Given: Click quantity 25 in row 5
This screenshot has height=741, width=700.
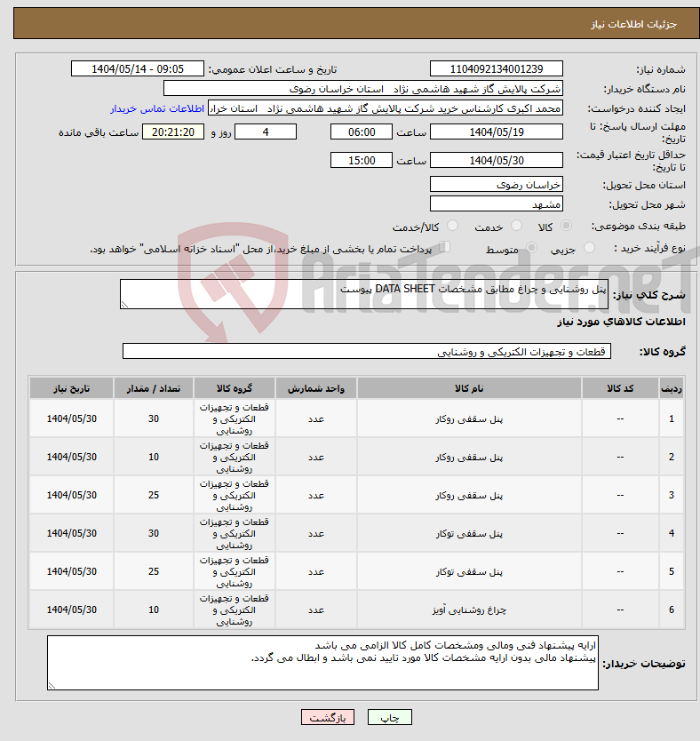Looking at the screenshot, I should coord(154,572).
